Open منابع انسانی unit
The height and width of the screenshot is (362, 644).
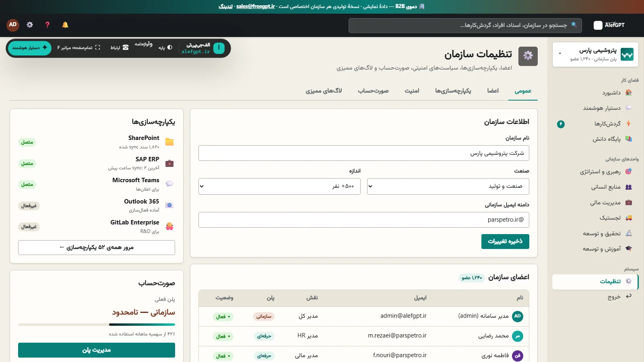pyautogui.click(x=595, y=187)
